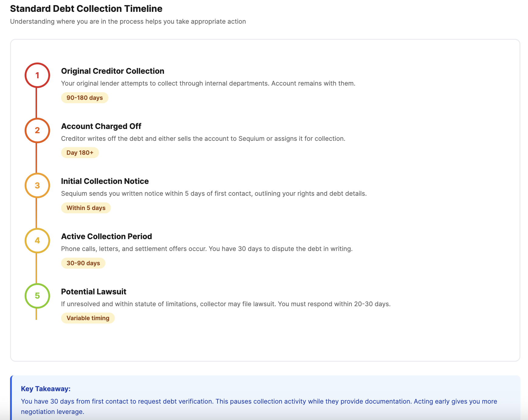Screen dimensions: 528x420
Task: Click the Potential Lawsuit heading
Action: [94, 292]
